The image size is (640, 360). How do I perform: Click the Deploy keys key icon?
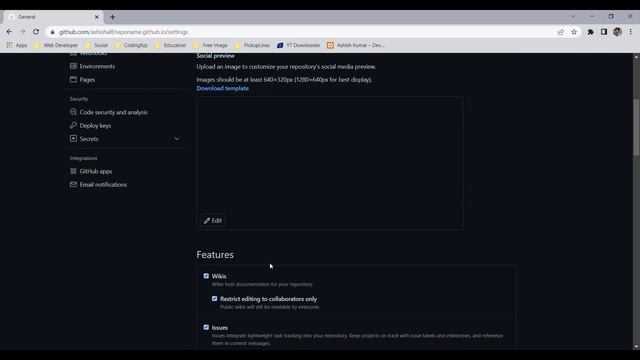pyautogui.click(x=73, y=125)
